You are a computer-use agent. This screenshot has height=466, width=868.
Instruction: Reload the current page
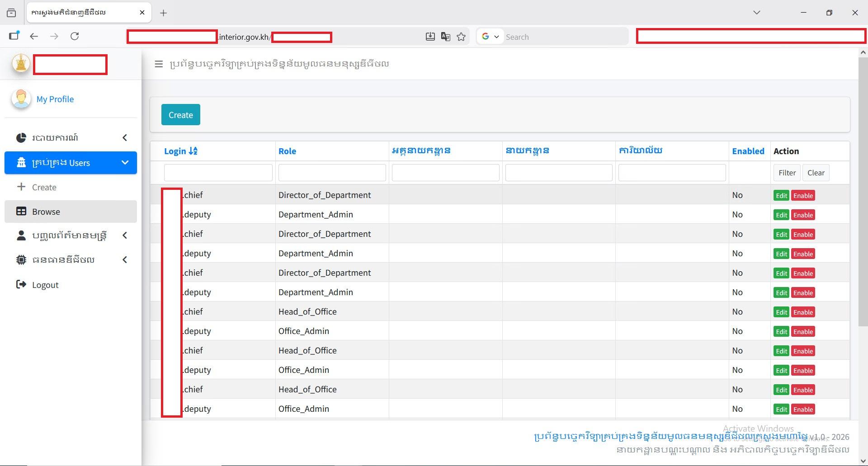tap(75, 36)
